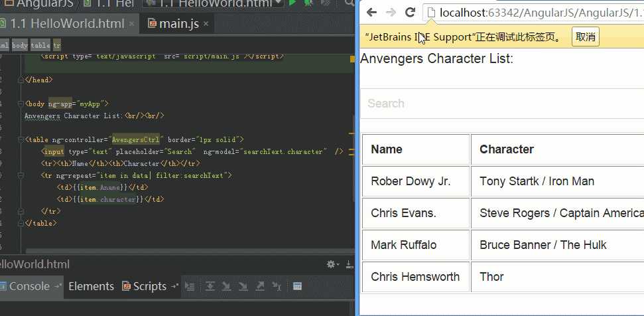Switch to the main.js editor tab
The height and width of the screenshot is (316, 644).
click(x=175, y=24)
